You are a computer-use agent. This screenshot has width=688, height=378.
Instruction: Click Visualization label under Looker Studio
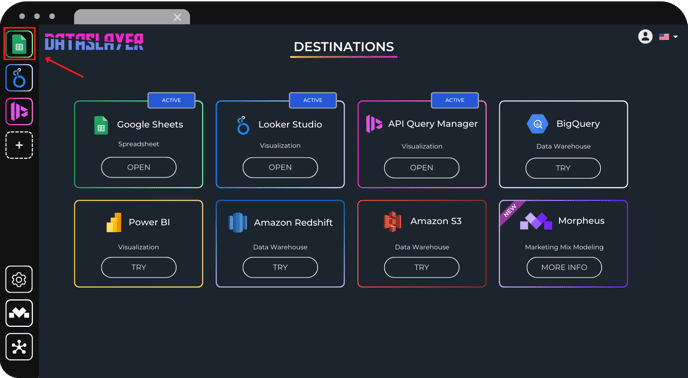click(x=280, y=146)
